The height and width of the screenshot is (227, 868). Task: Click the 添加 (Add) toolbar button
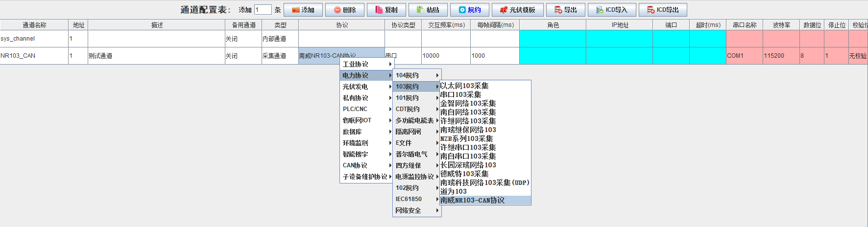(x=303, y=10)
